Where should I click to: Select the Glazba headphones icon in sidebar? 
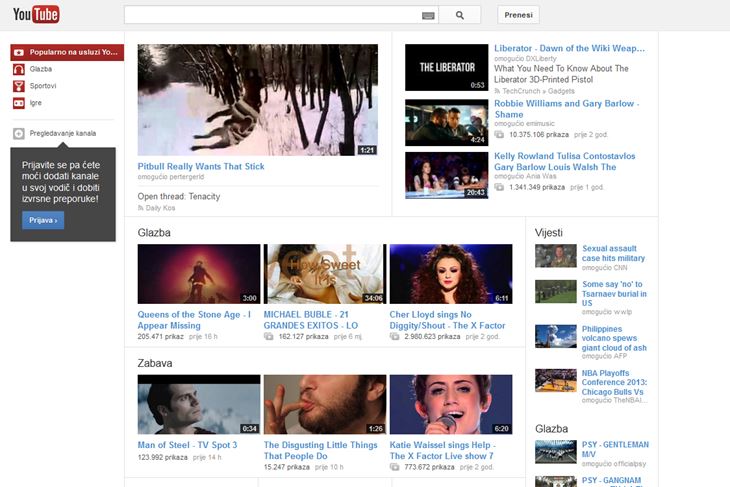(x=19, y=69)
